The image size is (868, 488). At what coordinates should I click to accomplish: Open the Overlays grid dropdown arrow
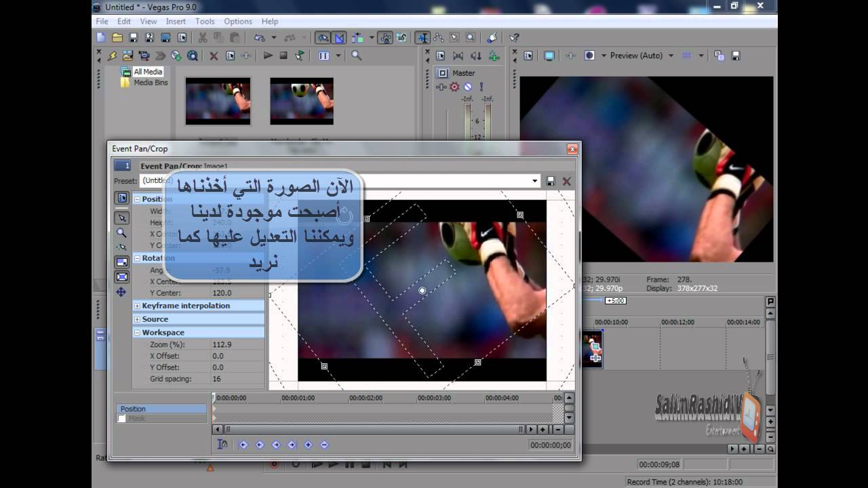click(x=701, y=56)
